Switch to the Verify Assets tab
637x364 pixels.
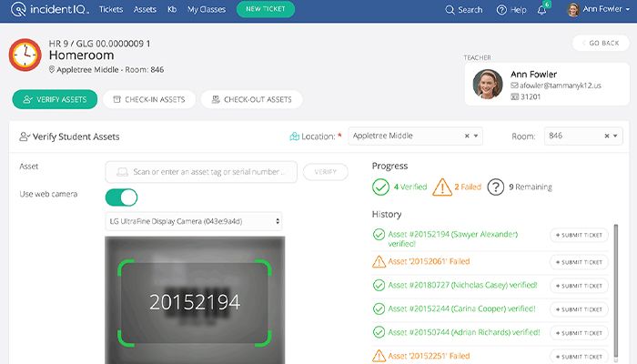coord(55,99)
